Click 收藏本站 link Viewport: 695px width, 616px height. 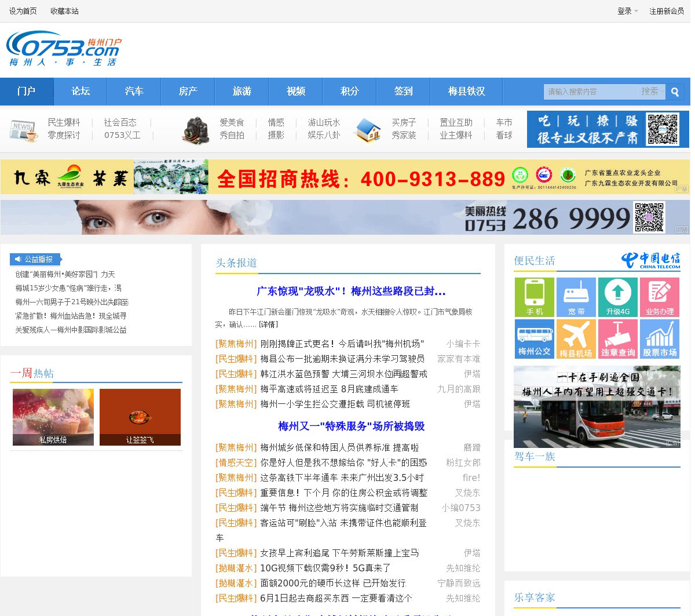click(x=64, y=11)
